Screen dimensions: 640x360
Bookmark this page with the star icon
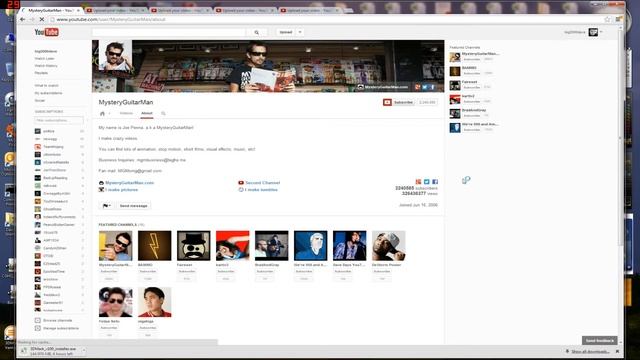607,19
